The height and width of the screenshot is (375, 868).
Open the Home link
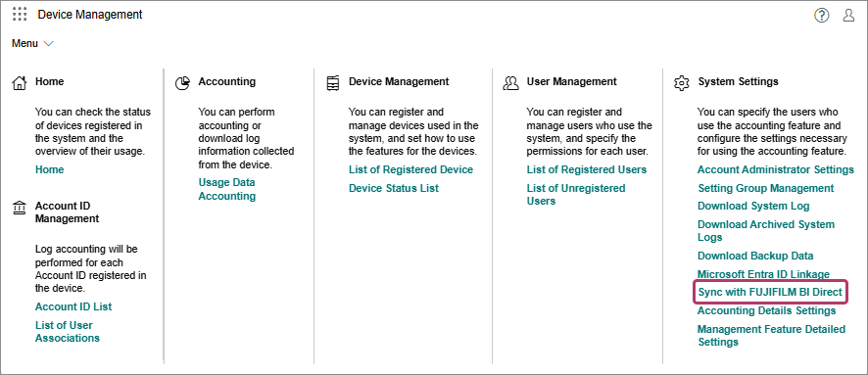pyautogui.click(x=49, y=169)
